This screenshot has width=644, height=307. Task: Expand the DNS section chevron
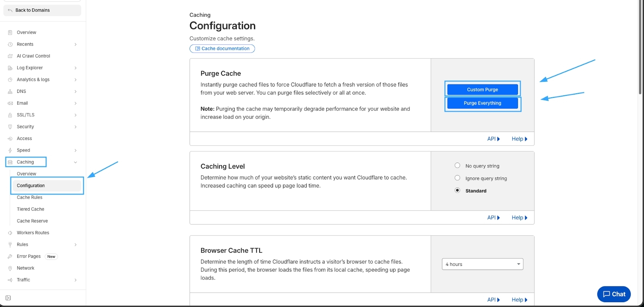[x=75, y=91]
